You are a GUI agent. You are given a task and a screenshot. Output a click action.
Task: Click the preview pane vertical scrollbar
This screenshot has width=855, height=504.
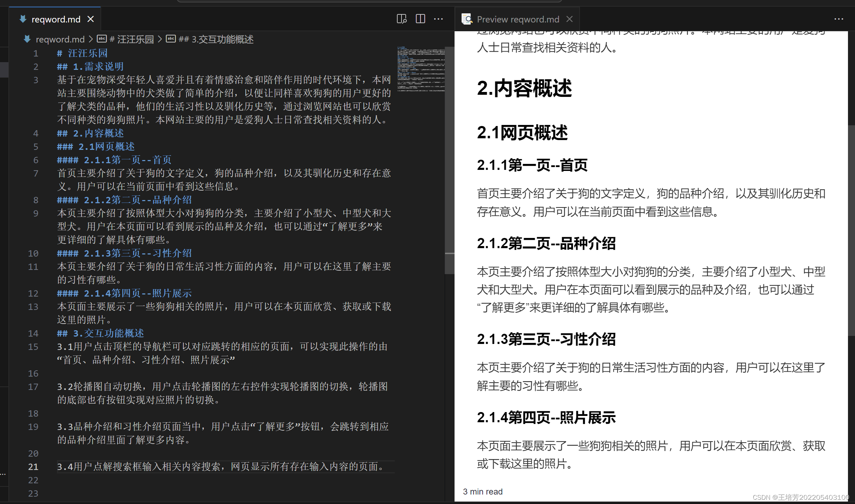coord(851,230)
